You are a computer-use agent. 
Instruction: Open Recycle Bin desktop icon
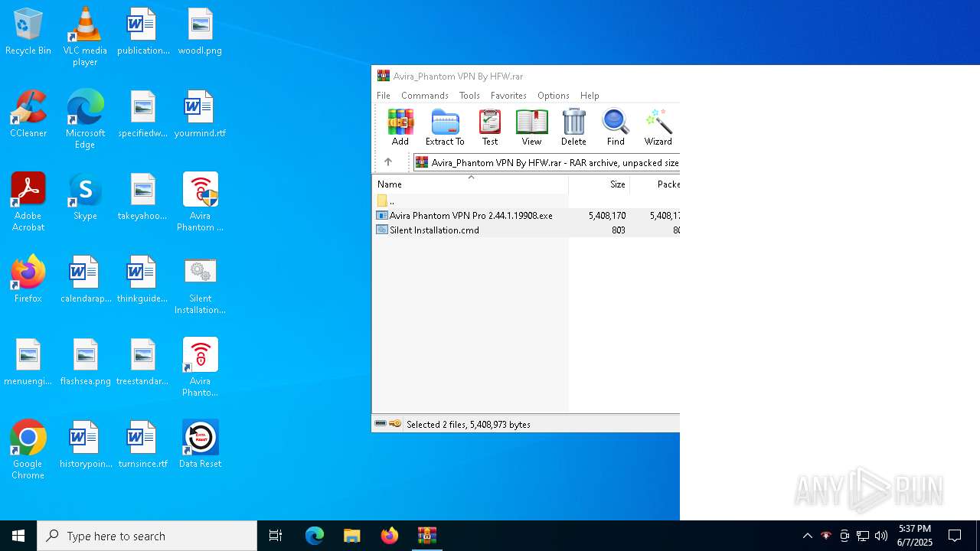(28, 31)
